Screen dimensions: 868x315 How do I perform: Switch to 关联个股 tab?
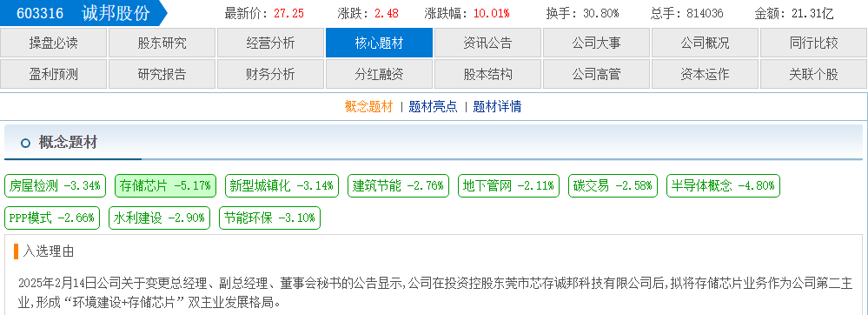click(814, 74)
